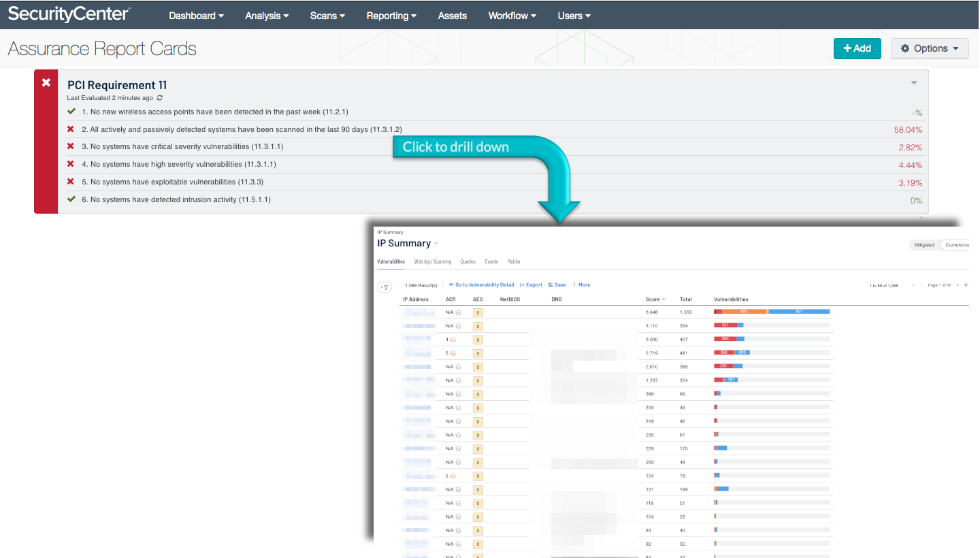The width and height of the screenshot is (980, 558).
Task: Click the plus icon Add button
Action: tap(857, 48)
